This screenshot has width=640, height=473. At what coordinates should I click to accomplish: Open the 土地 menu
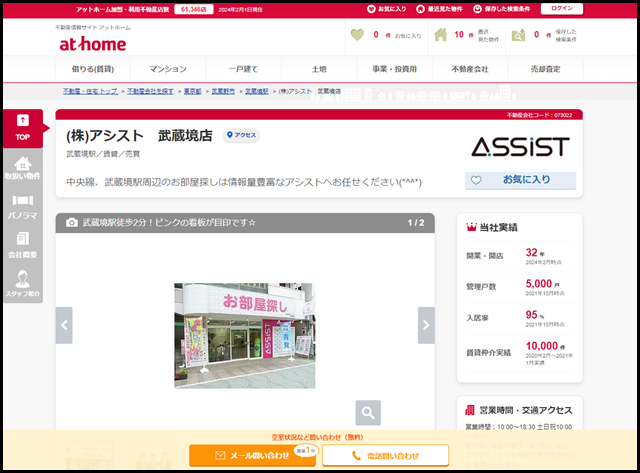(x=319, y=69)
